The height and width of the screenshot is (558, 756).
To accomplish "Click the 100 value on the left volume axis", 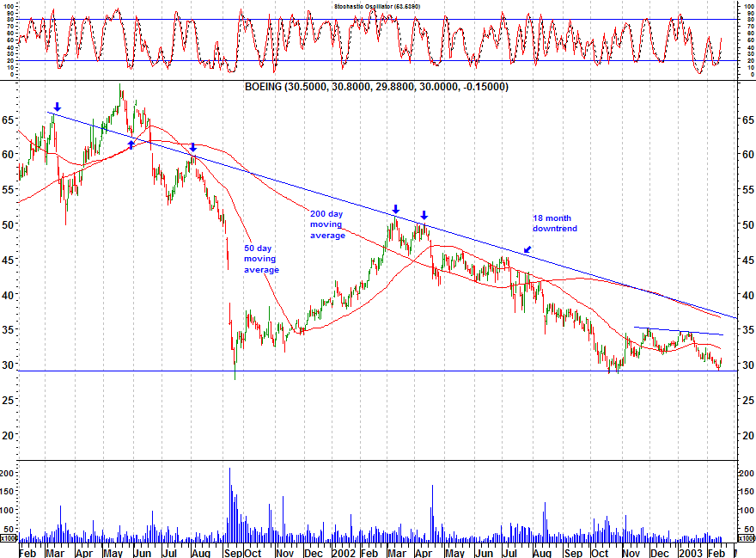I will 7,510.
